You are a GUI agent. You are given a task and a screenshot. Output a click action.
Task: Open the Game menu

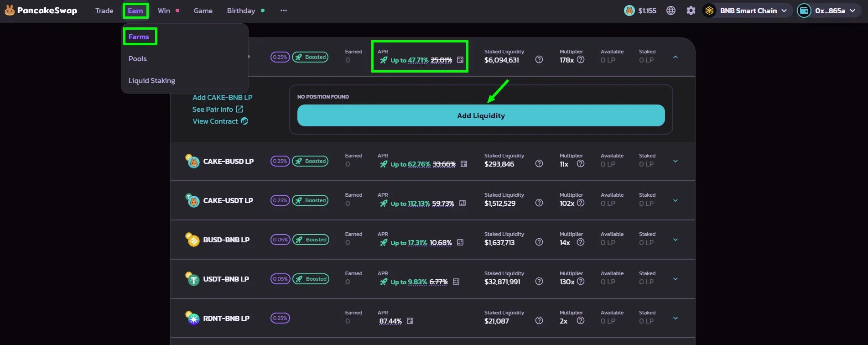pyautogui.click(x=203, y=10)
